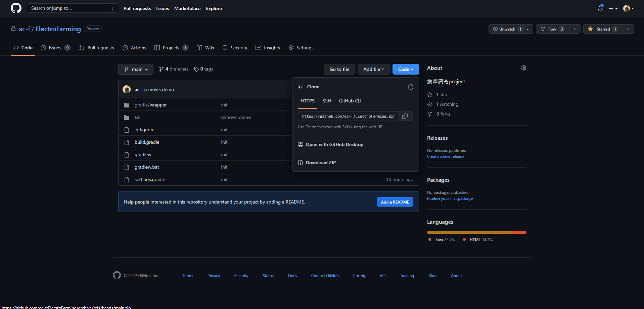This screenshot has height=309, width=644.
Task: Select the Wiki repository tab
Action: click(x=205, y=48)
